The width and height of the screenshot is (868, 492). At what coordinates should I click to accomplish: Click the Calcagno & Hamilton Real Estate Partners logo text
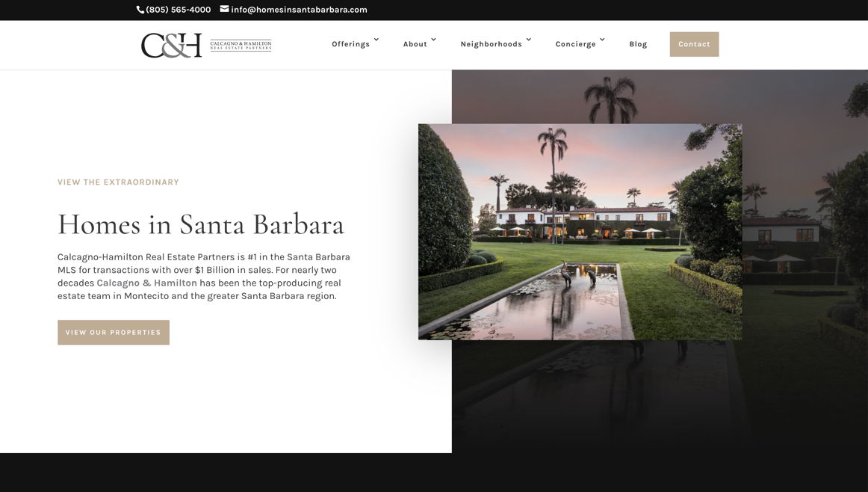coord(241,46)
